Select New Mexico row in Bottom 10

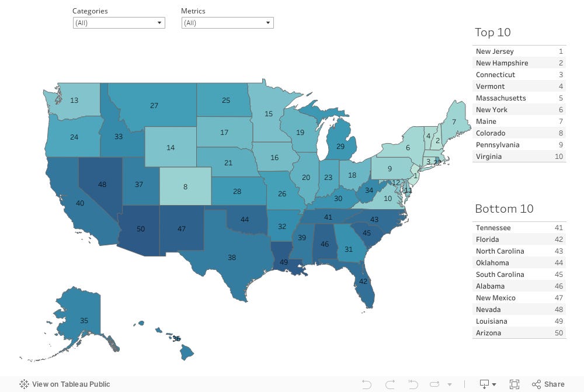point(519,298)
